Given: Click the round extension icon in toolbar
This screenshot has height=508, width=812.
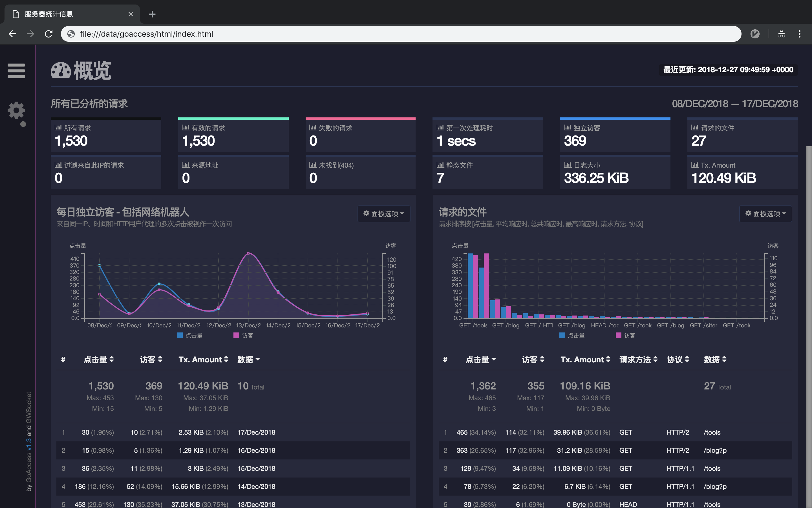Looking at the screenshot, I should pyautogui.click(x=755, y=34).
